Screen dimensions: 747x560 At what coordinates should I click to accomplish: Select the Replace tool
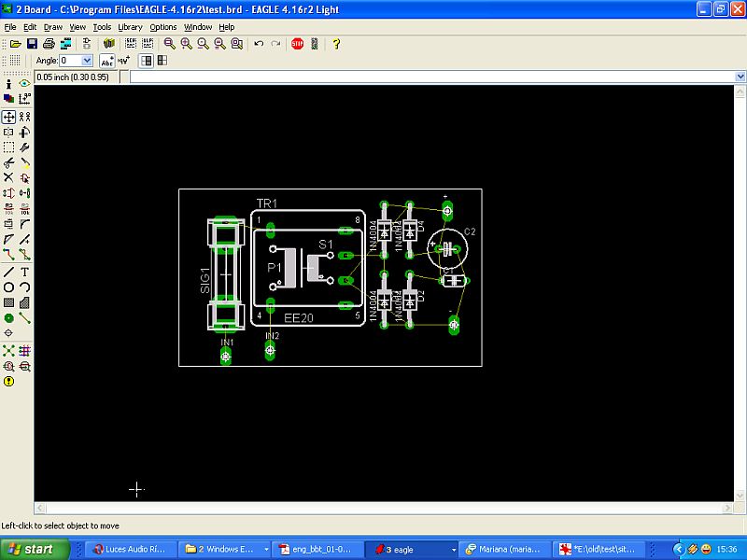click(x=25, y=193)
